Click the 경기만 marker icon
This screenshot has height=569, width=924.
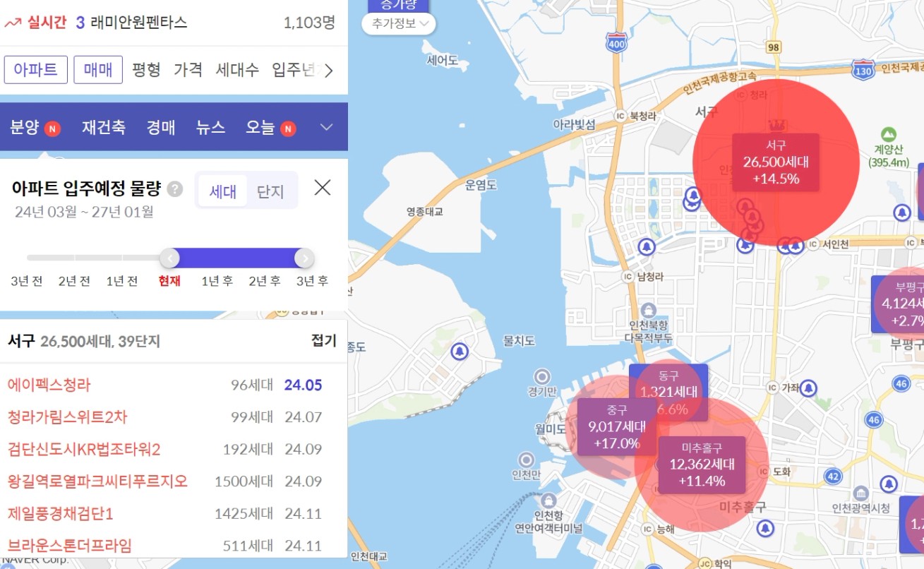coord(542,377)
